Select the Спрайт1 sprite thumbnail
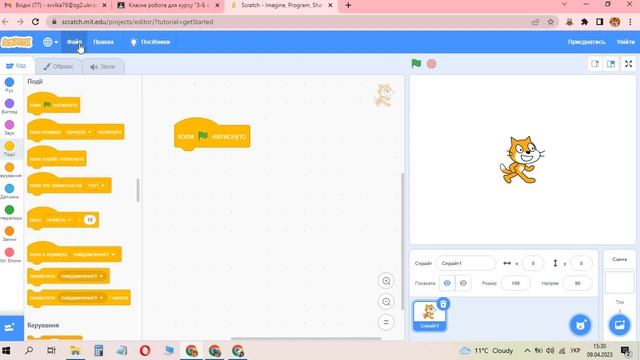 pos(429,316)
